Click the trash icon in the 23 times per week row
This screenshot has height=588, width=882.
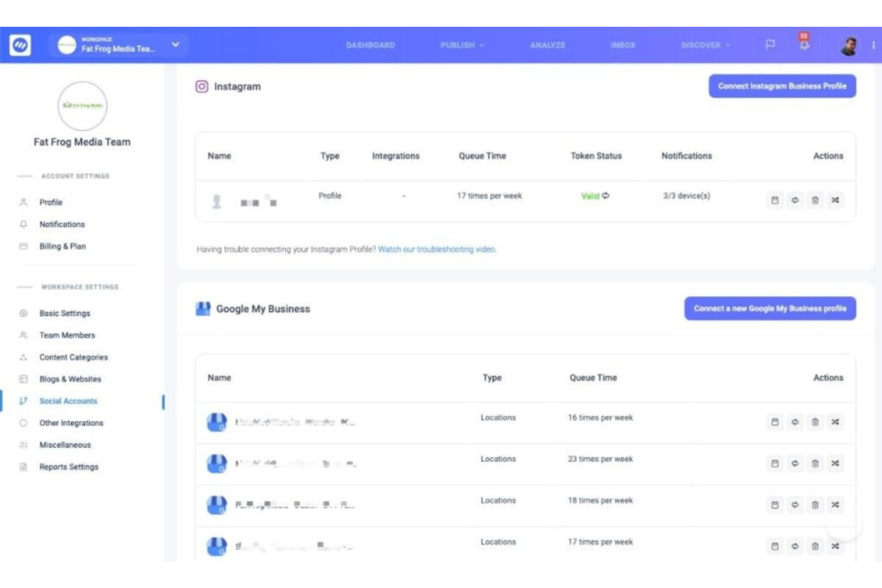point(815,463)
